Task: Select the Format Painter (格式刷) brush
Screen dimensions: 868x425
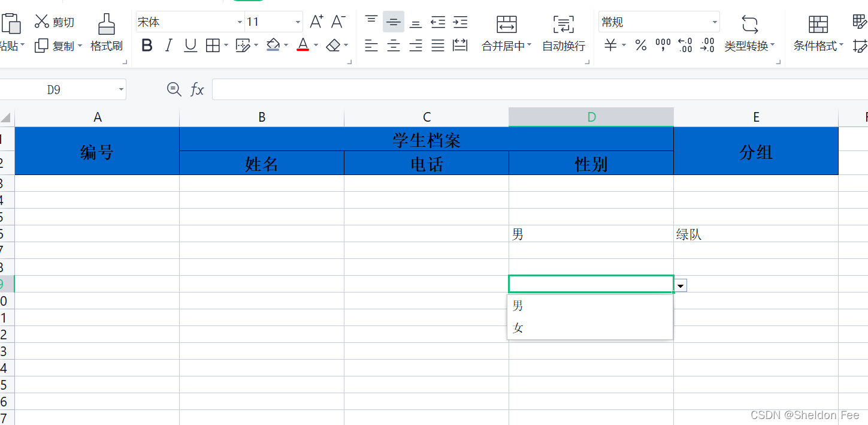Action: [107, 33]
